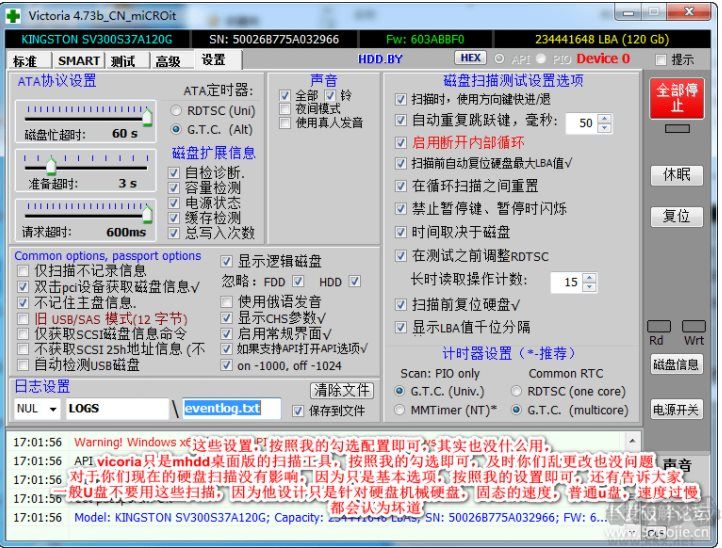
Task: Enable 自动检测USB磁盘 checkbox
Action: pos(23,365)
